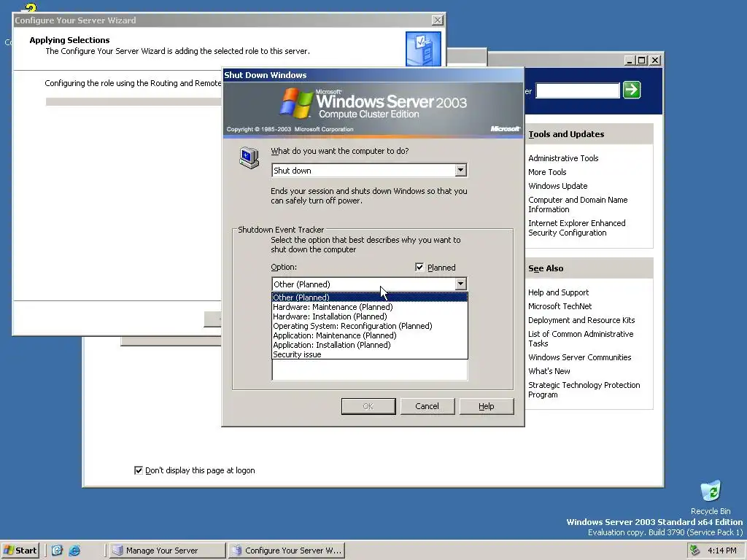Click the green search arrow icon
The height and width of the screenshot is (560, 747).
(632, 90)
